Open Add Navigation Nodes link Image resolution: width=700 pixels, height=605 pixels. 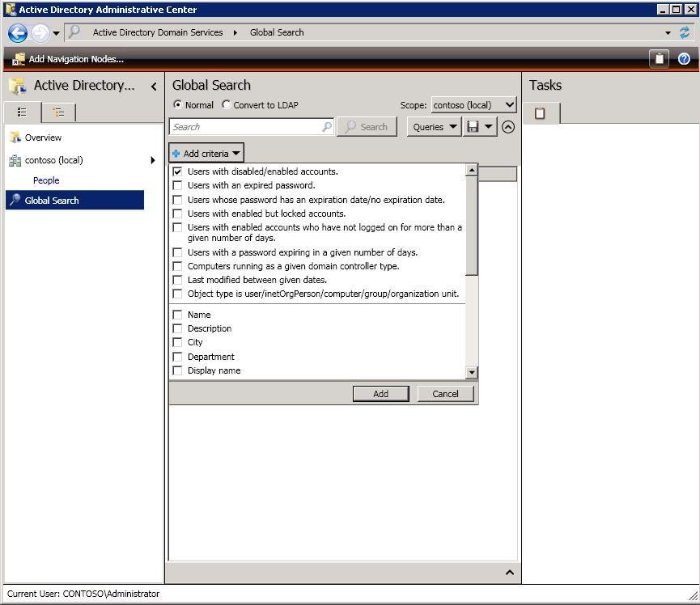tap(76, 59)
